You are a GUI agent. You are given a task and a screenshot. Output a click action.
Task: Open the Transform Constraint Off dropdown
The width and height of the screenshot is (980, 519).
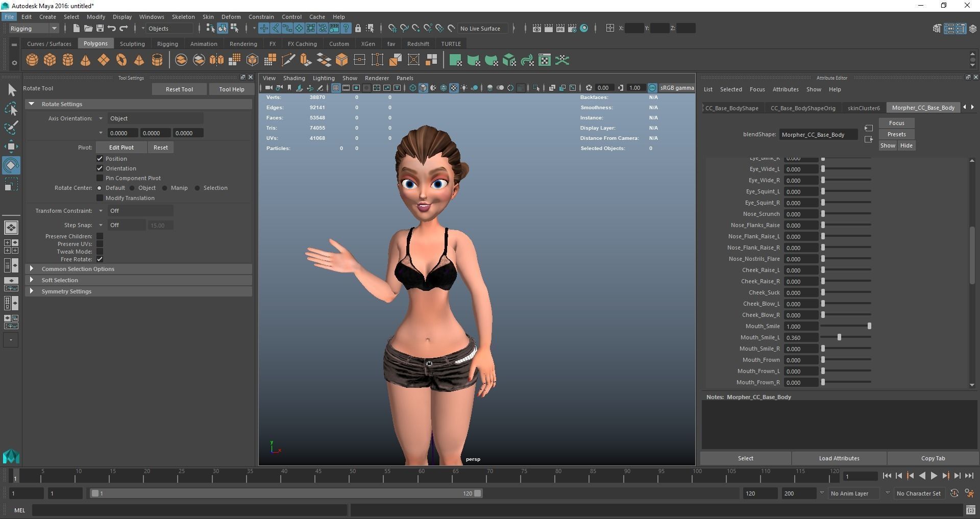point(140,211)
